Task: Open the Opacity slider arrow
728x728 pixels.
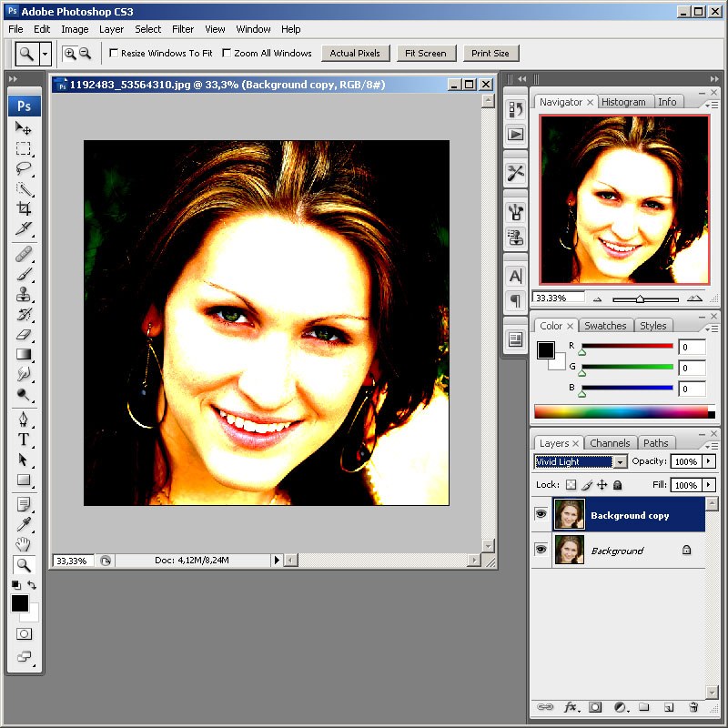Action: 709,461
